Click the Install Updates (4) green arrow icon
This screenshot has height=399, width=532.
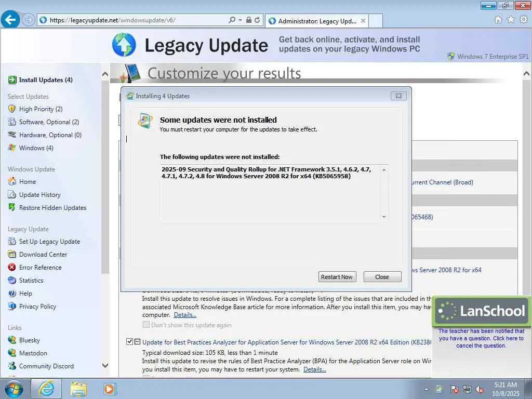tap(12, 79)
